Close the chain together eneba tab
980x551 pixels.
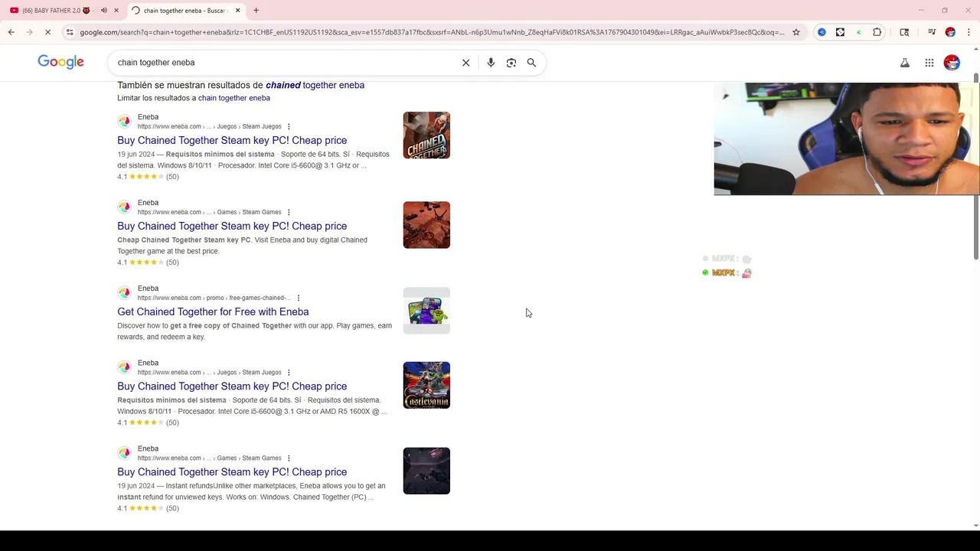pos(238,11)
